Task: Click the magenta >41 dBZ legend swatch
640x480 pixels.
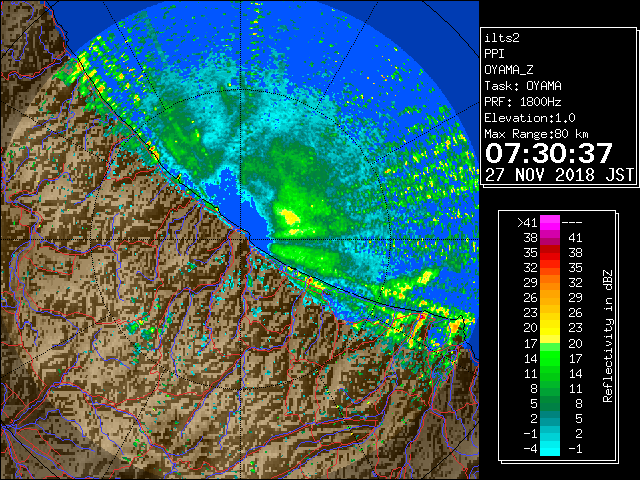Action: click(550, 222)
